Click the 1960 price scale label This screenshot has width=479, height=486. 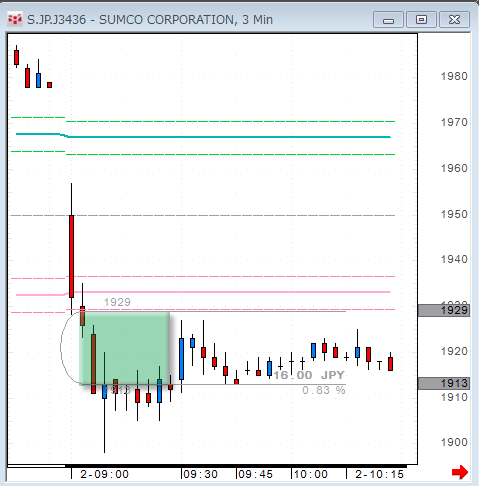(x=454, y=168)
